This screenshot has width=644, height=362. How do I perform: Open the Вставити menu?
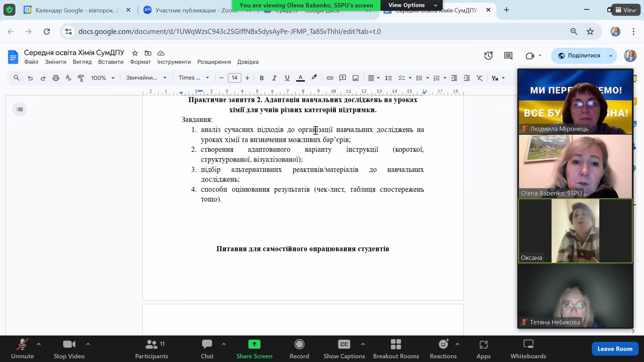[111, 62]
